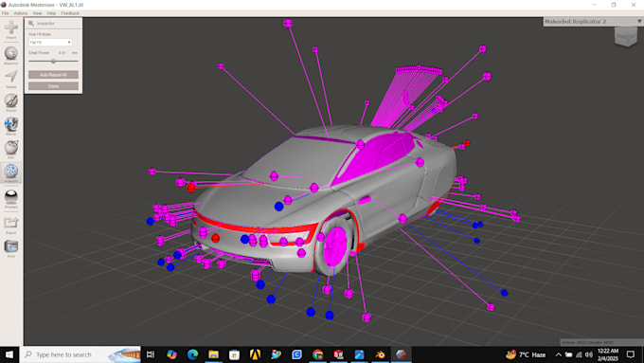Open the Meshmix tool in the sidebar

click(11, 53)
